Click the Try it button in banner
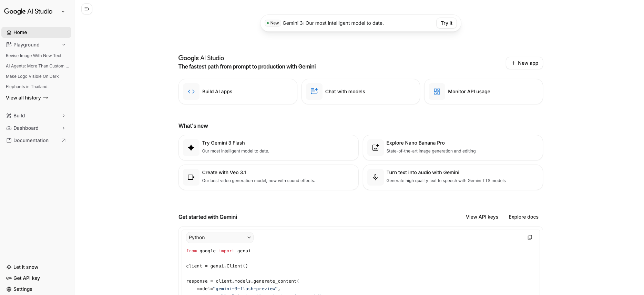The image size is (644, 295). click(x=447, y=23)
